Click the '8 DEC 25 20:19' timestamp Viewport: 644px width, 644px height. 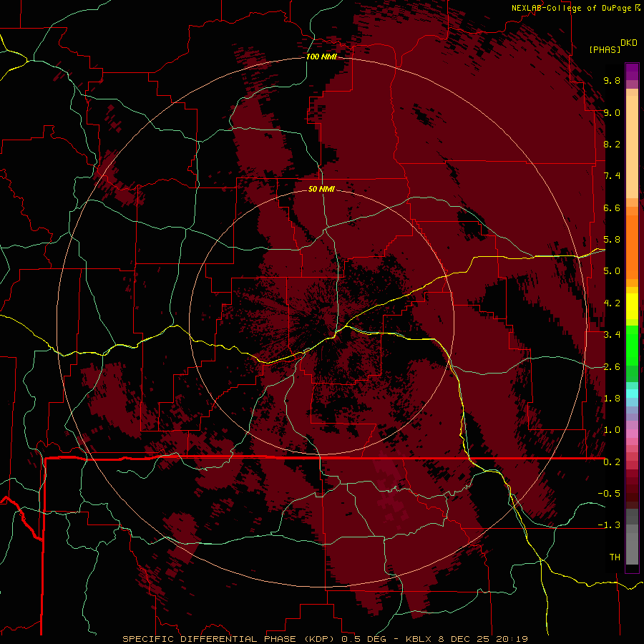tap(482, 639)
